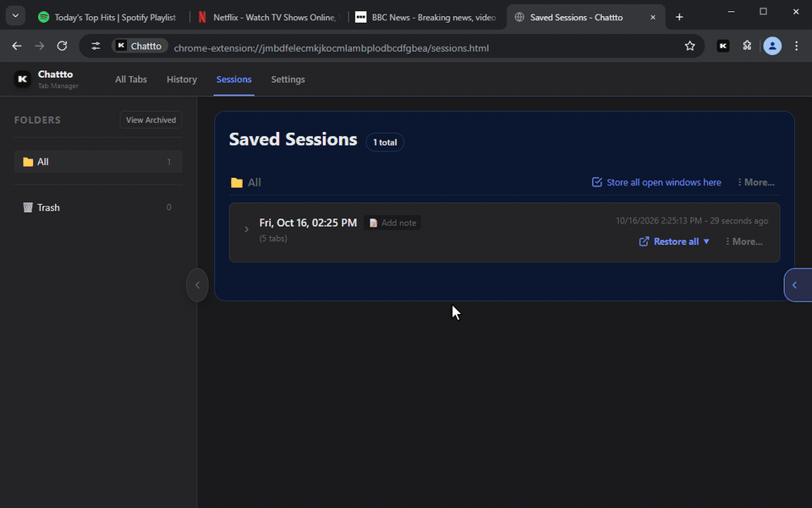812x508 pixels.
Task: Add a note to the session
Action: click(x=392, y=223)
